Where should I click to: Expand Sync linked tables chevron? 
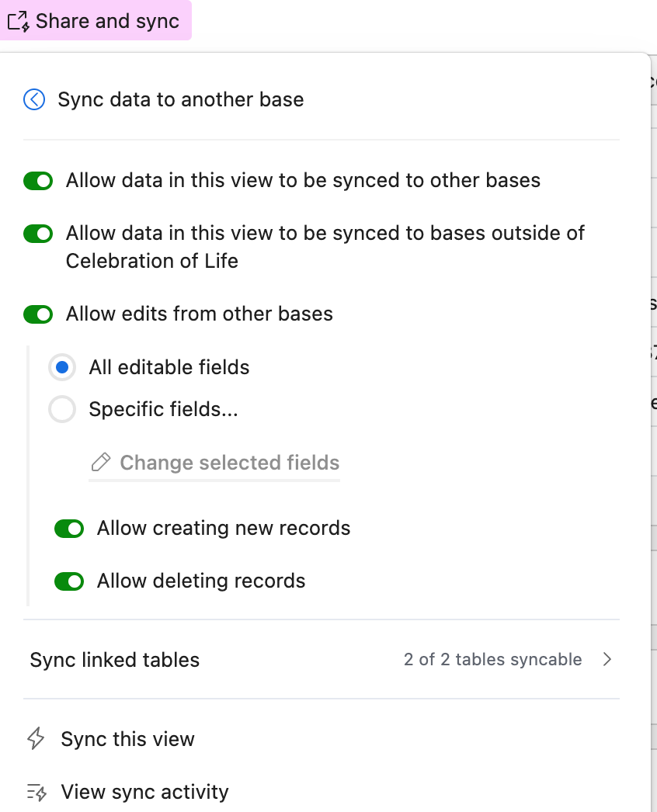coord(607,659)
